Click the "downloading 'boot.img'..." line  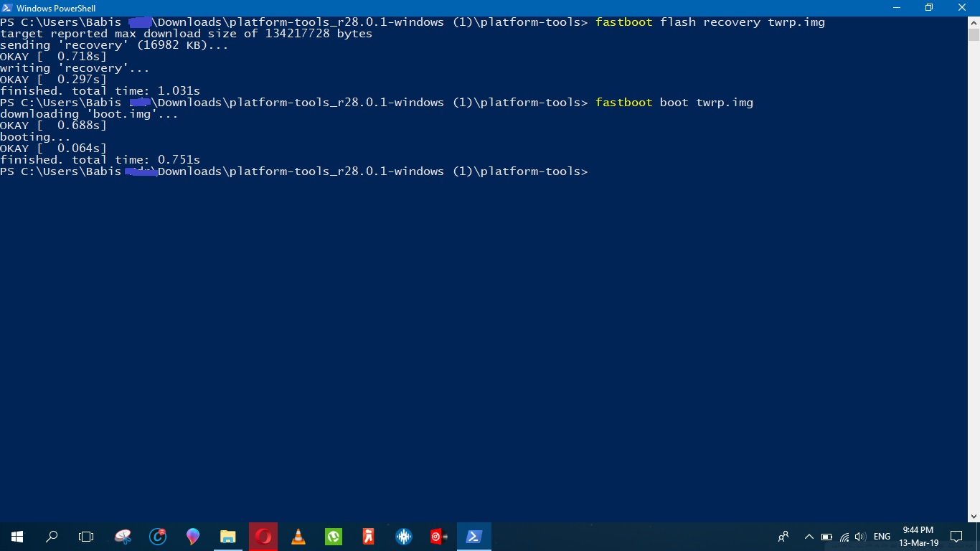[x=89, y=114]
